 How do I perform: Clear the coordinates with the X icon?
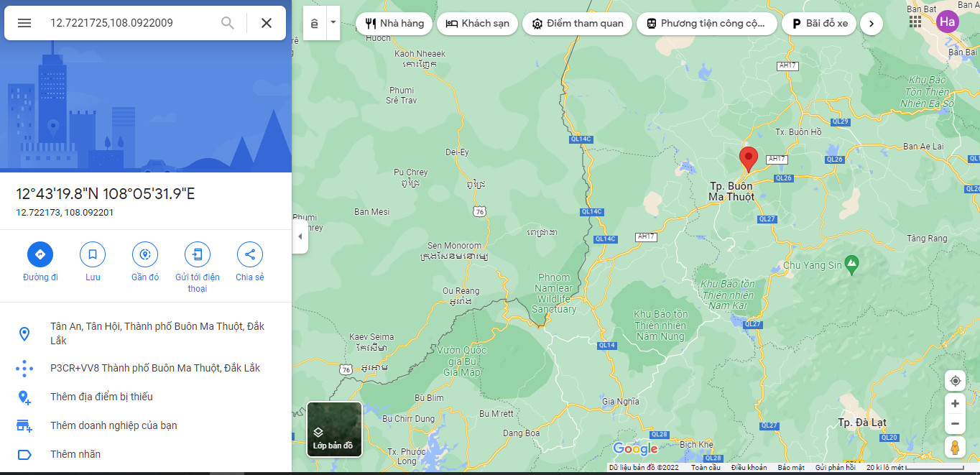pos(266,22)
